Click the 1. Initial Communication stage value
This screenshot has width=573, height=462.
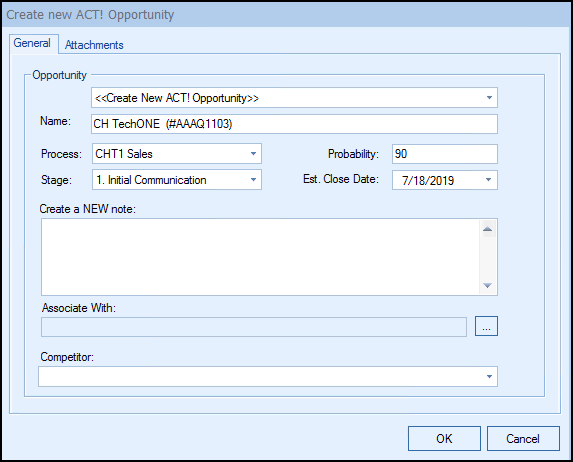(151, 180)
